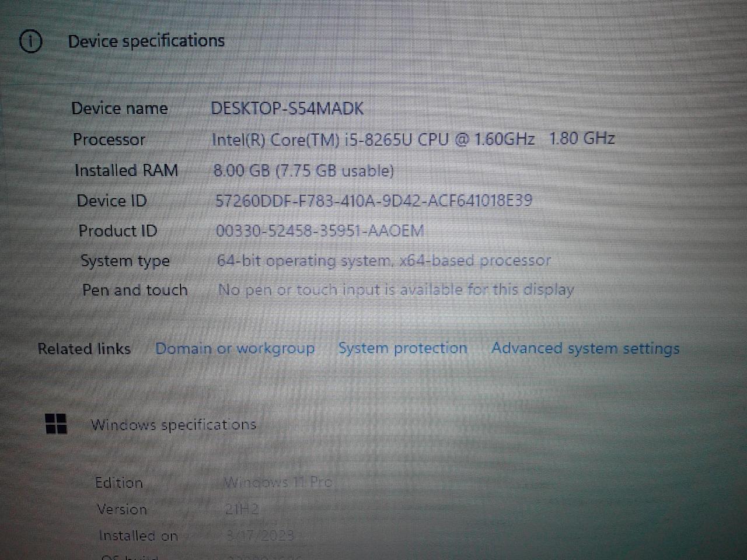
Task: Expand the Device specifications section header
Action: (146, 41)
